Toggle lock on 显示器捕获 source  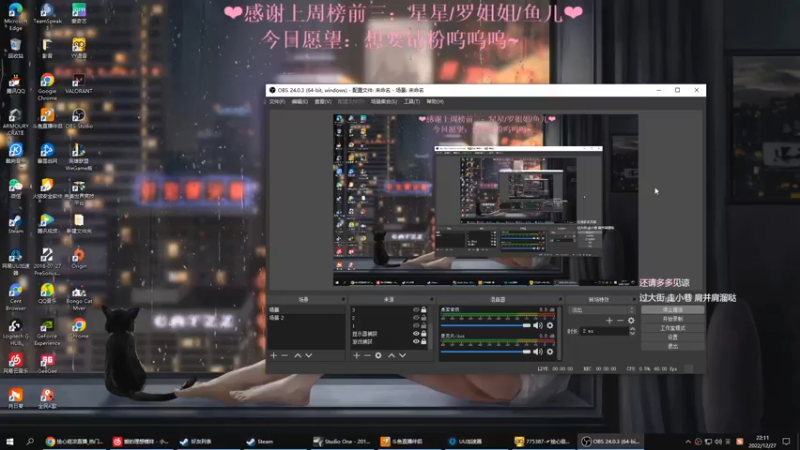pyautogui.click(x=423, y=333)
